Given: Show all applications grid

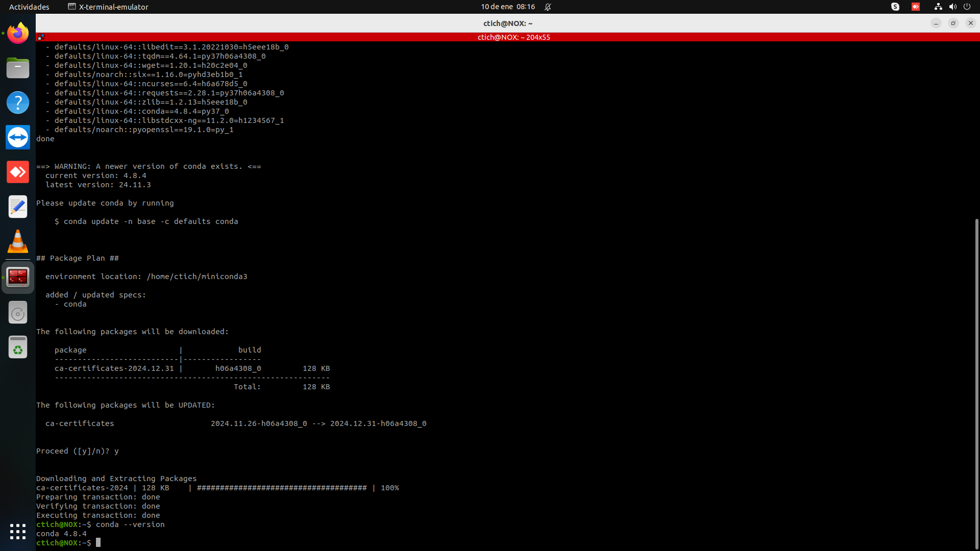Looking at the screenshot, I should pos(18,531).
